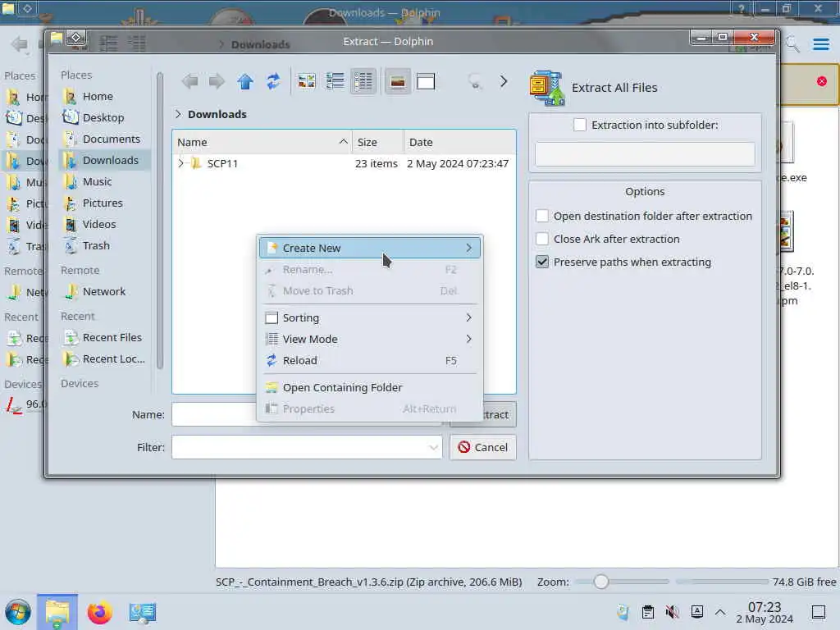Viewport: 840px width, 630px height.
Task: Click the reload arrows toolbar icon
Action: [273, 81]
